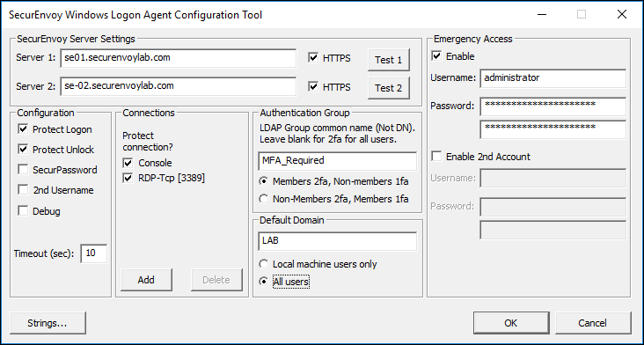Disable the Protect Logon checkbox

(23, 129)
